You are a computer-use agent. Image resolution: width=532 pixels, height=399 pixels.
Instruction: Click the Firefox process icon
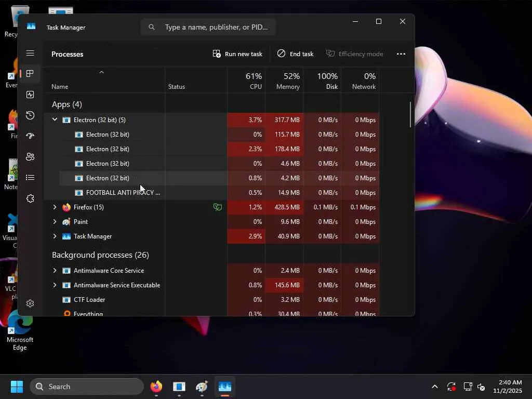[x=66, y=207]
